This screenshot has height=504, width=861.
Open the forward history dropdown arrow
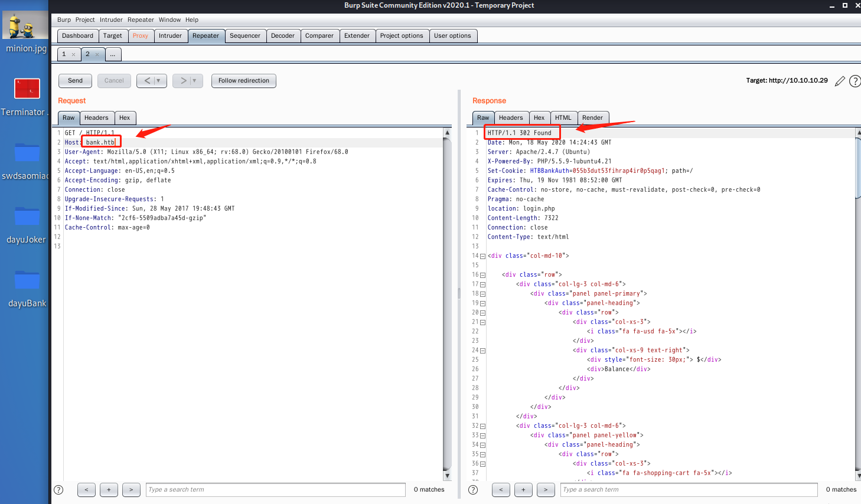194,81
